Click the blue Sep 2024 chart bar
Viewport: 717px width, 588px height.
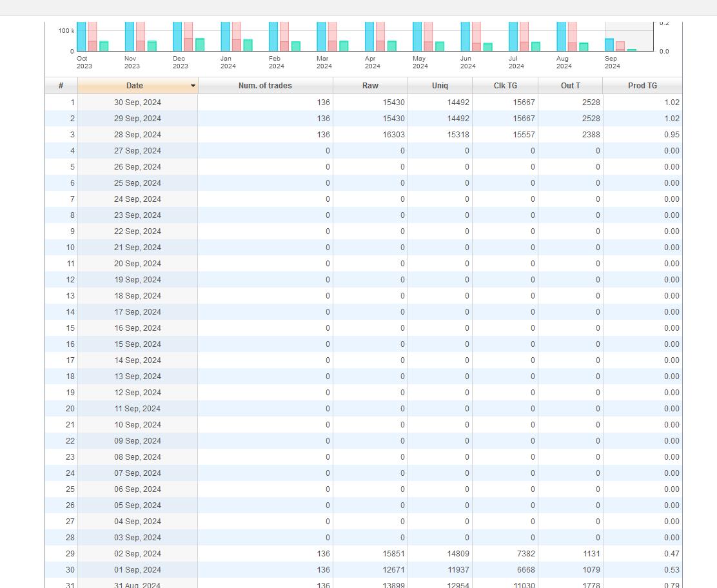click(609, 44)
